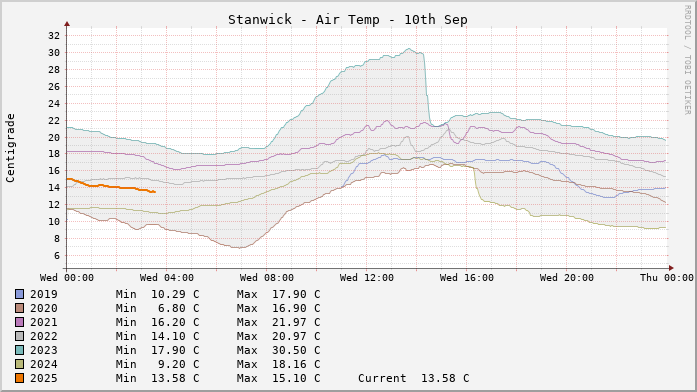The image size is (697, 392).
Task: Click the 2020 brown line lowest dip
Action: click(x=239, y=248)
